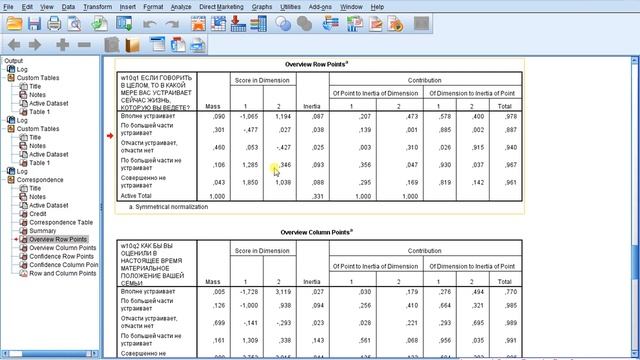
Task: Open the Graphs menu
Action: tap(262, 7)
